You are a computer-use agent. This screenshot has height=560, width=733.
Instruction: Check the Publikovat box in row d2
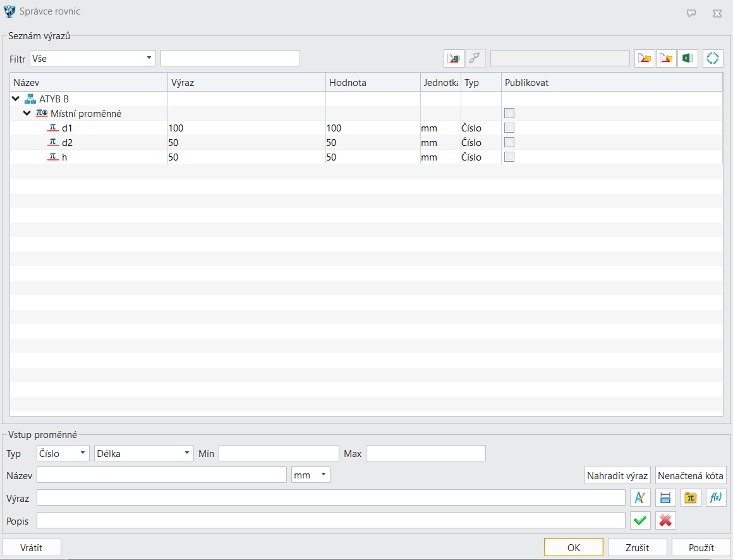point(509,142)
